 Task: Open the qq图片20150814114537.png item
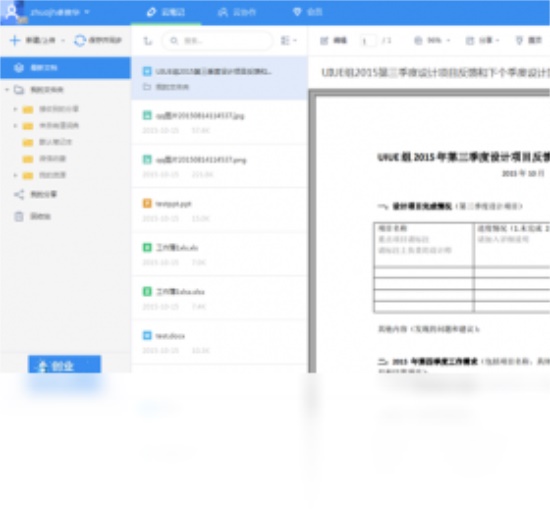coord(220,166)
